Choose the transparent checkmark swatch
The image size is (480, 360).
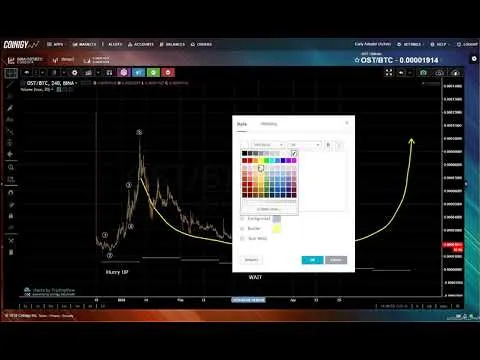click(294, 153)
